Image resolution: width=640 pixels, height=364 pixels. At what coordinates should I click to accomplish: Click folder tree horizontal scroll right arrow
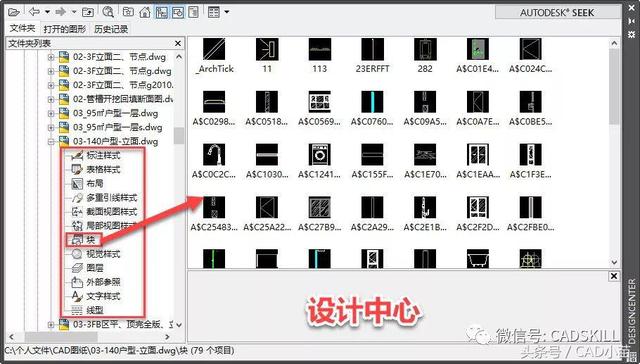[x=167, y=337]
